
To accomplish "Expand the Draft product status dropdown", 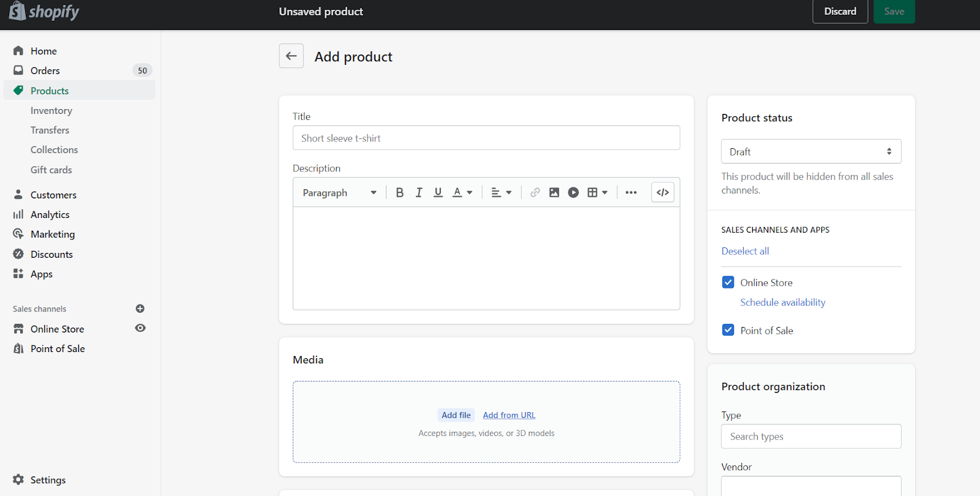I will [x=810, y=151].
